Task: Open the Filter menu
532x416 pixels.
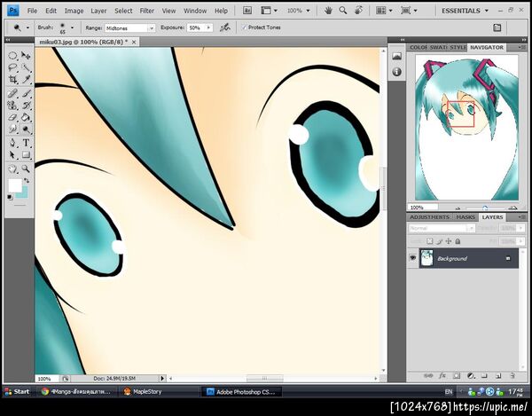Action: tap(147, 11)
